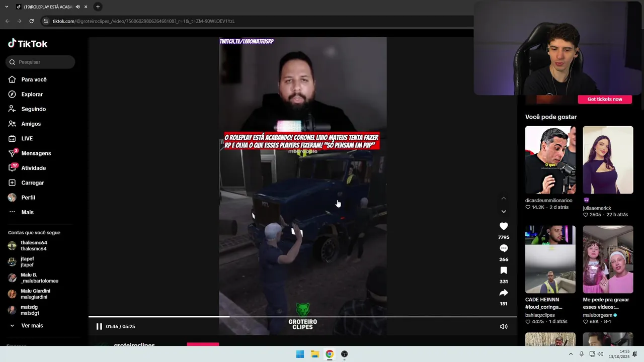Reload the TikTok page
Image resolution: width=644 pixels, height=362 pixels.
click(x=31, y=21)
